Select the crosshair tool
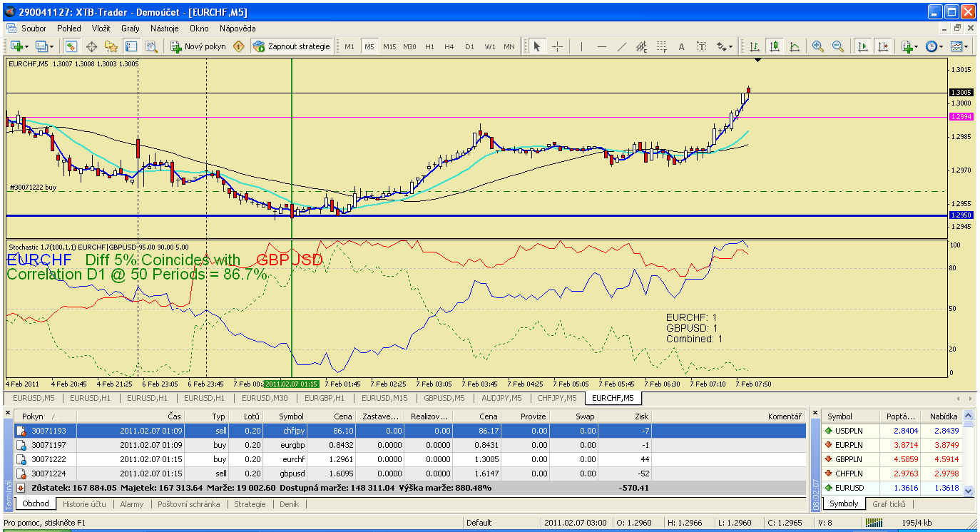This screenshot has width=980, height=532. click(557, 46)
